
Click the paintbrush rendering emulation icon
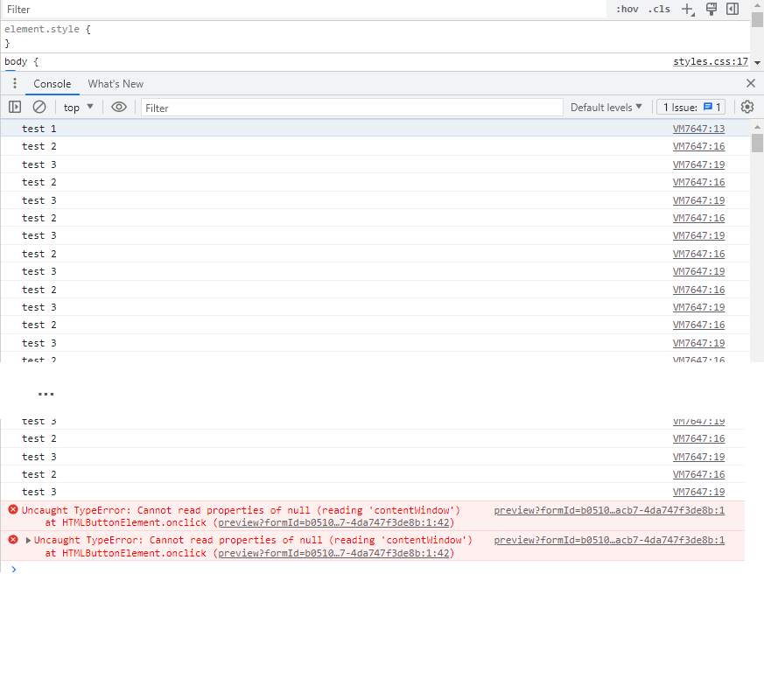click(711, 10)
